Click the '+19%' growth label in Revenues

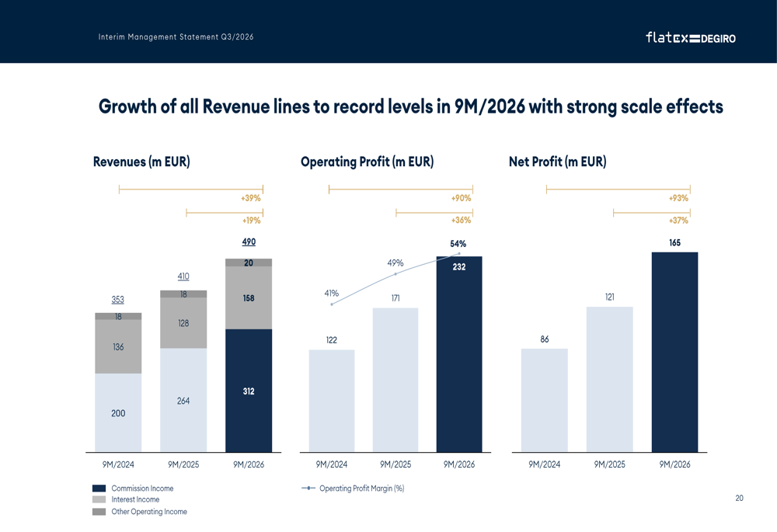point(251,221)
